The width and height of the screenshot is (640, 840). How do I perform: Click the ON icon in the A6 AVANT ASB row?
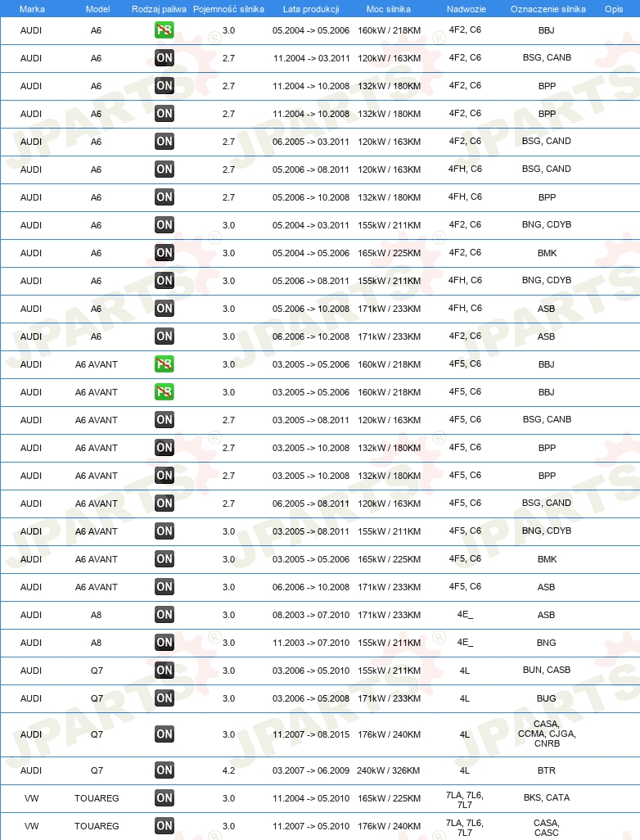point(164,587)
